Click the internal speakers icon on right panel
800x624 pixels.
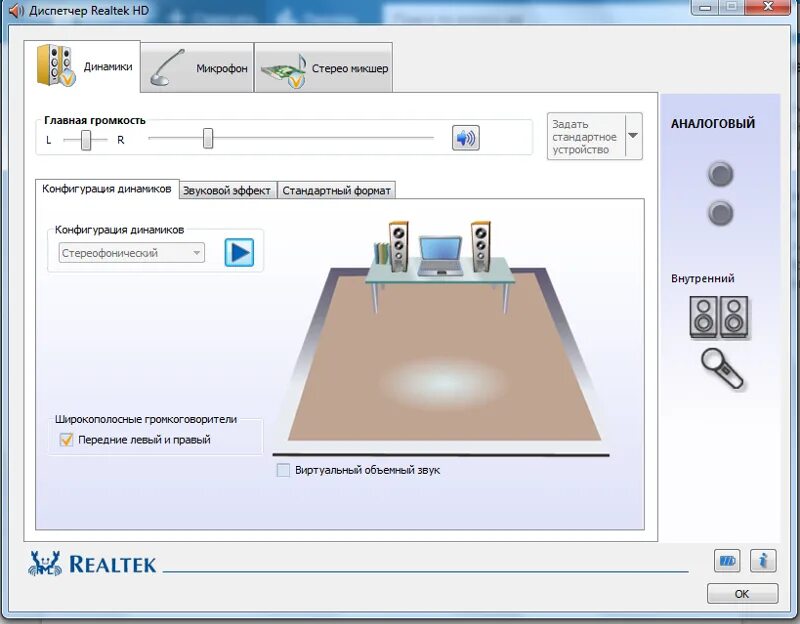(722, 318)
